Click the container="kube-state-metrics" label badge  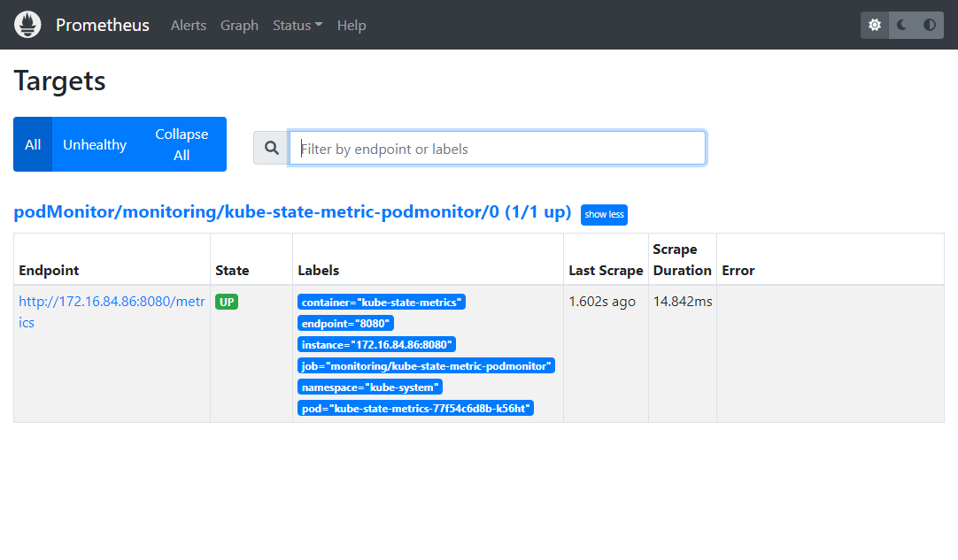click(382, 303)
